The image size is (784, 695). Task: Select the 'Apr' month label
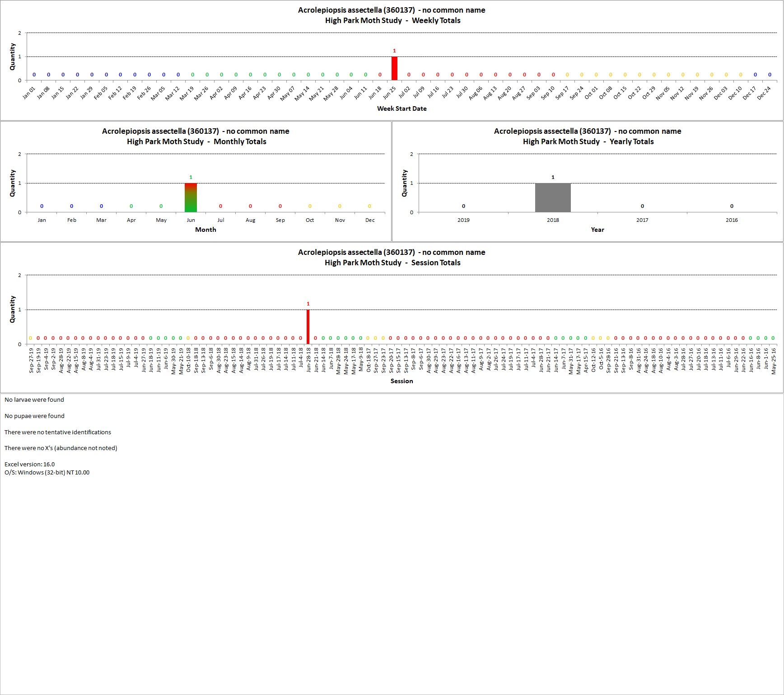coord(131,220)
